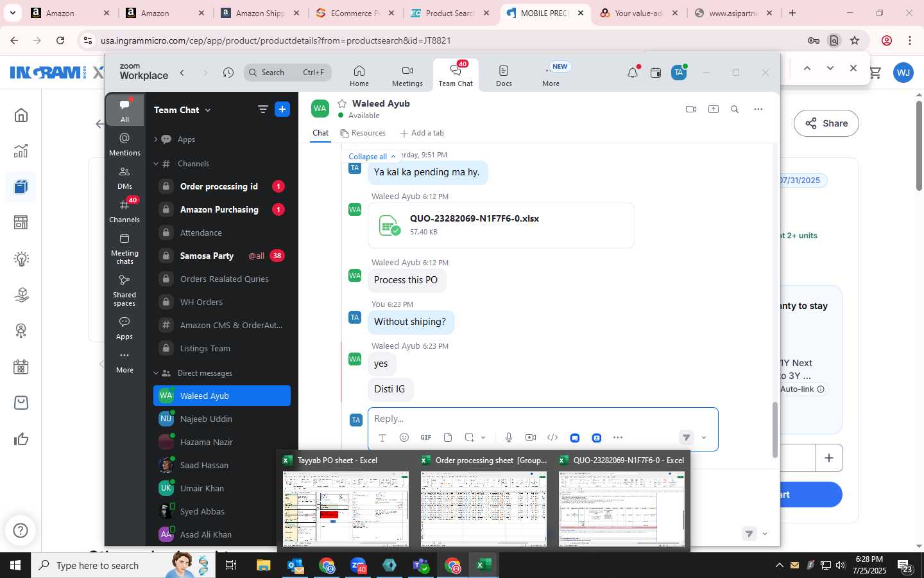Open Amazon Purchasing channel
Screen dimensions: 924x578
pos(222,209)
